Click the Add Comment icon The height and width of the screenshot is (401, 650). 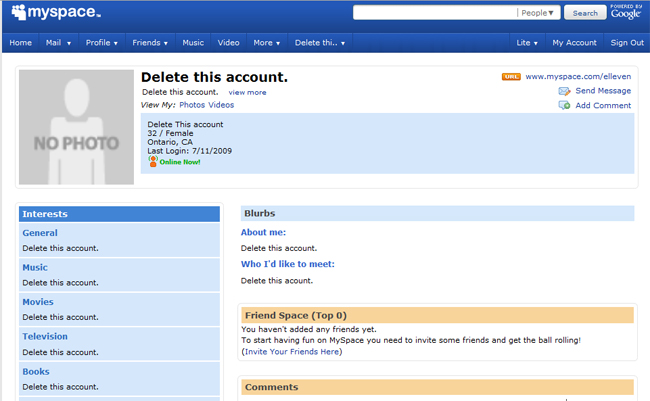coord(565,105)
